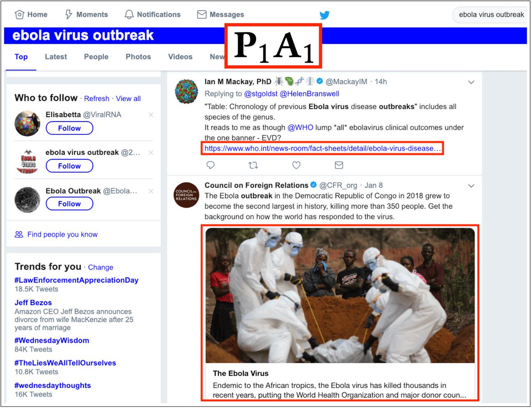Image resolution: width=532 pixels, height=408 pixels.
Task: Open the ebola virus outbreak account avatar
Action: point(27,161)
